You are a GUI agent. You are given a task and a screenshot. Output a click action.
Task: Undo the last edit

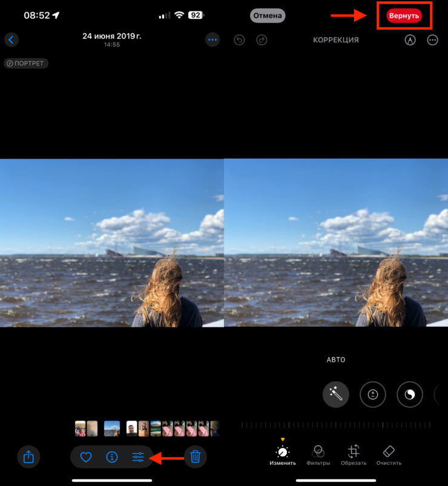click(x=240, y=40)
